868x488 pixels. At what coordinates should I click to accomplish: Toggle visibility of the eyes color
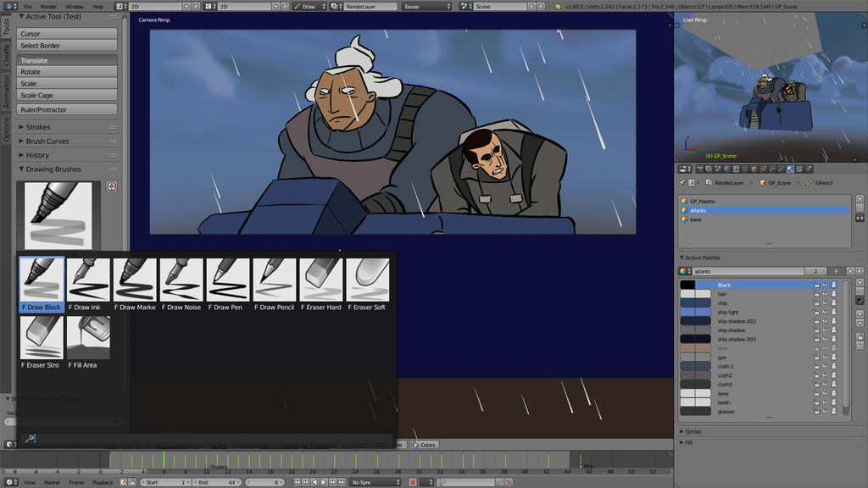pyautogui.click(x=825, y=393)
